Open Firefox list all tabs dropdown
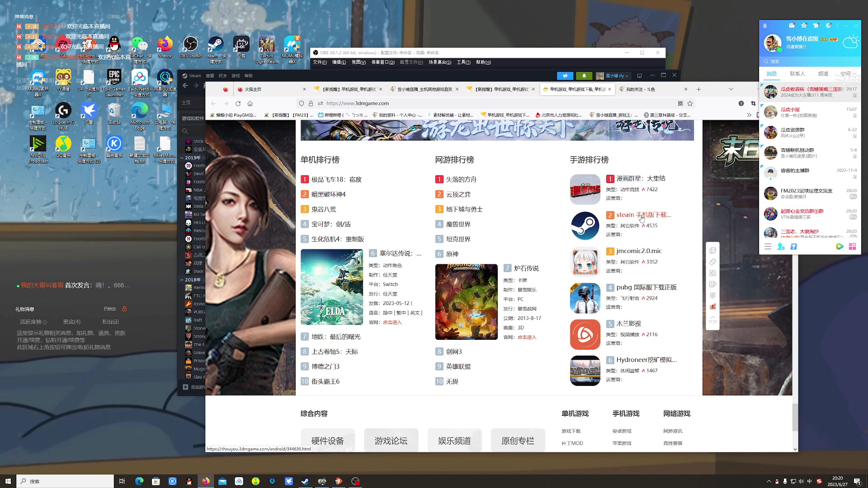 tap(731, 89)
